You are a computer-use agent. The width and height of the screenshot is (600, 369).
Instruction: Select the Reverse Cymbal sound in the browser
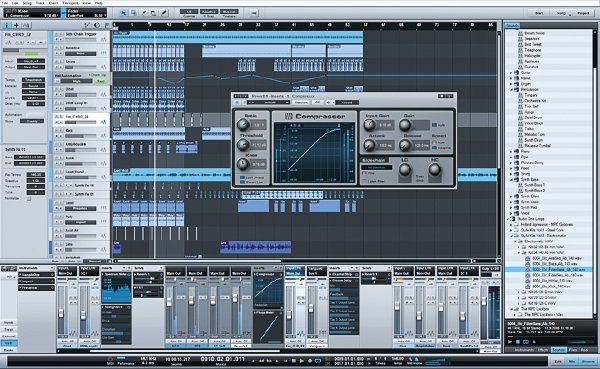[x=537, y=145]
